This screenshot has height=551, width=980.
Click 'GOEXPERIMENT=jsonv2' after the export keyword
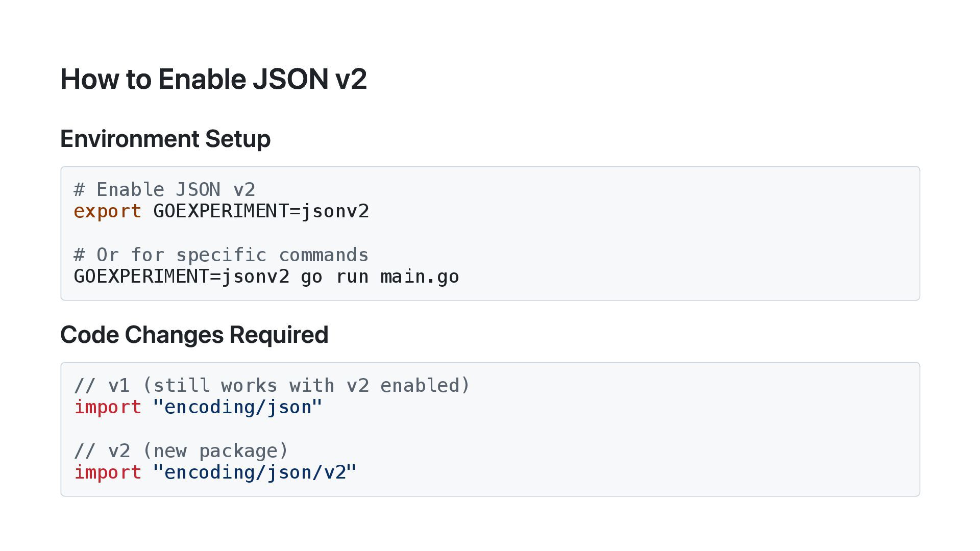click(261, 211)
